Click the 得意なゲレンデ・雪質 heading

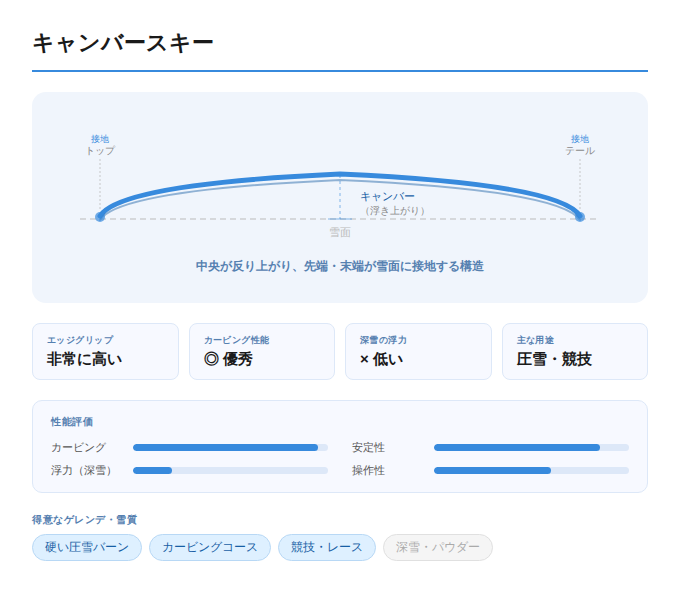[x=85, y=519]
